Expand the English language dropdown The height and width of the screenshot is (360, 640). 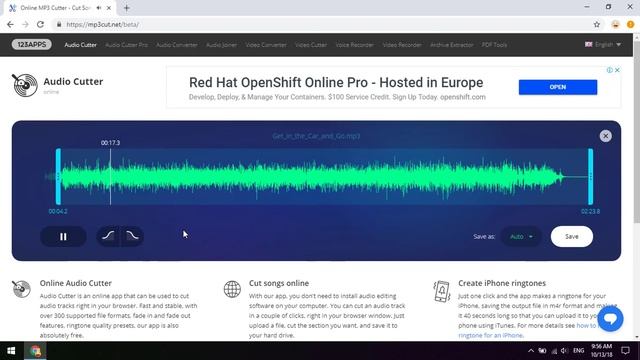603,44
